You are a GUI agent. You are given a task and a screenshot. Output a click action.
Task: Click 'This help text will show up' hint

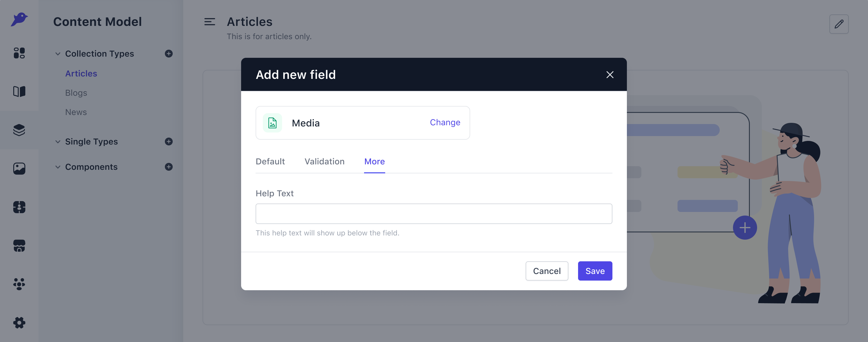pos(327,233)
